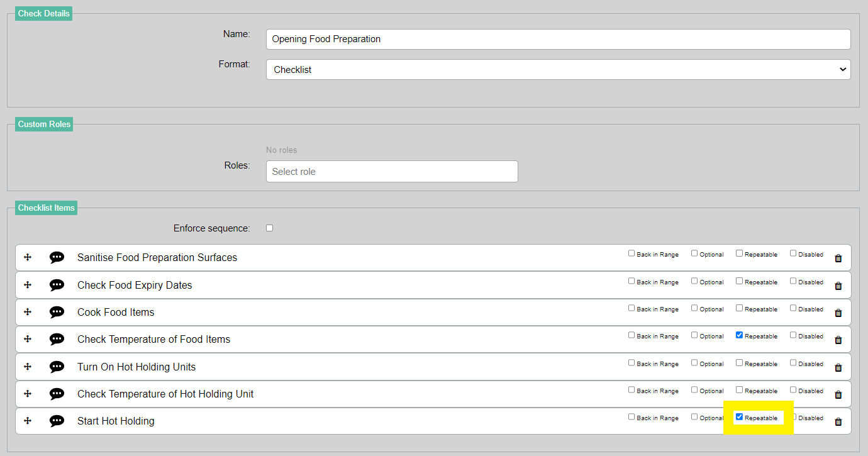Tick Back in Range for Cook Food Items
This screenshot has width=868, height=456.
pos(632,308)
